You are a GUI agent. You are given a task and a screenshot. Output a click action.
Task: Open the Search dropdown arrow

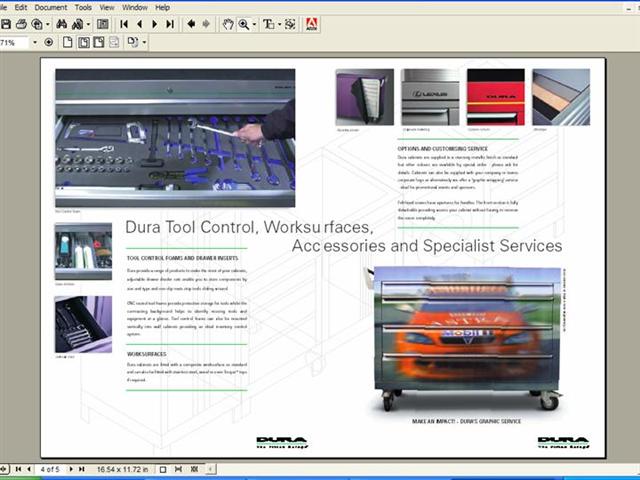point(88,24)
